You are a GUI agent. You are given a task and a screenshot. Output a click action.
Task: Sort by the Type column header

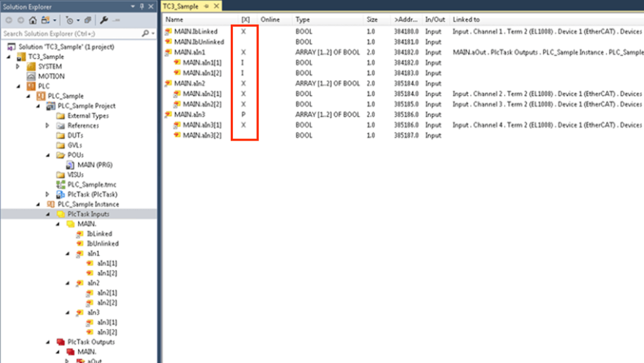tap(303, 20)
